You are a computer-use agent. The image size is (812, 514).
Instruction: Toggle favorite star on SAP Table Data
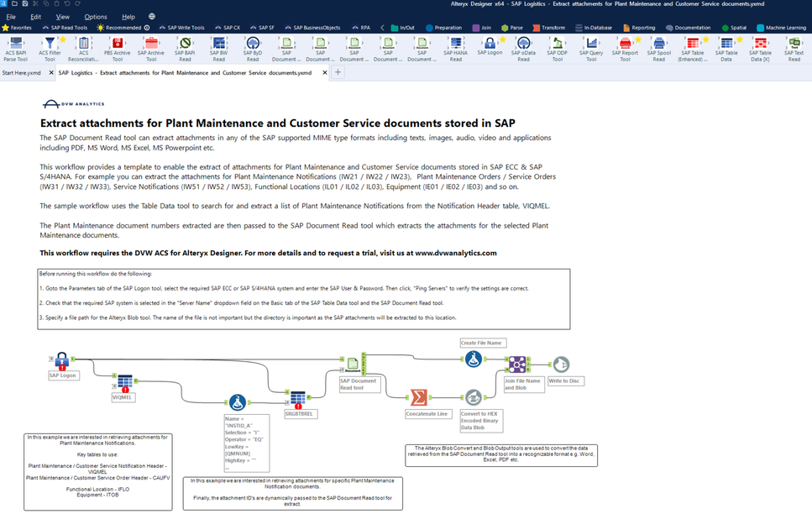click(740, 39)
